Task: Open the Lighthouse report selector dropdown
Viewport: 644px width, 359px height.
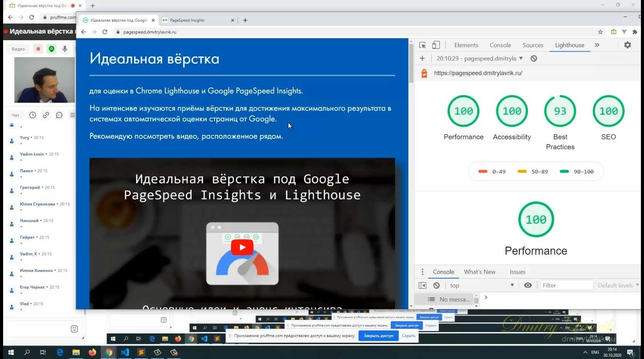Action: [480, 58]
